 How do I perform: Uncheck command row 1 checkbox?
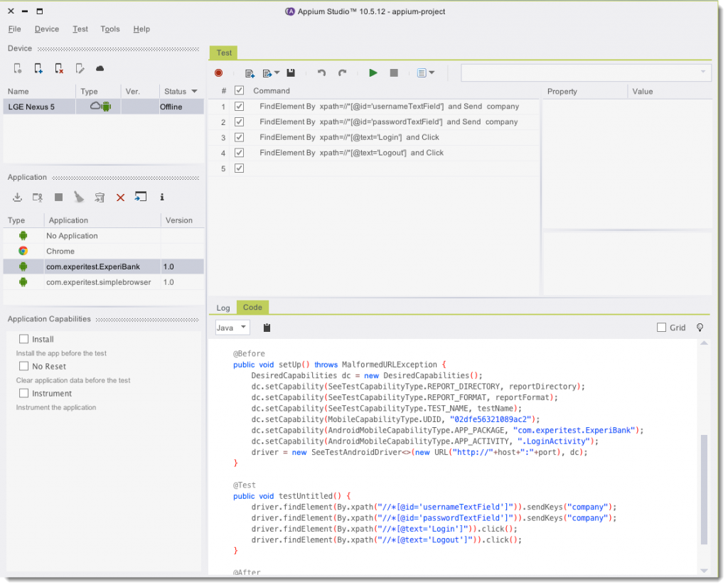[239, 107]
